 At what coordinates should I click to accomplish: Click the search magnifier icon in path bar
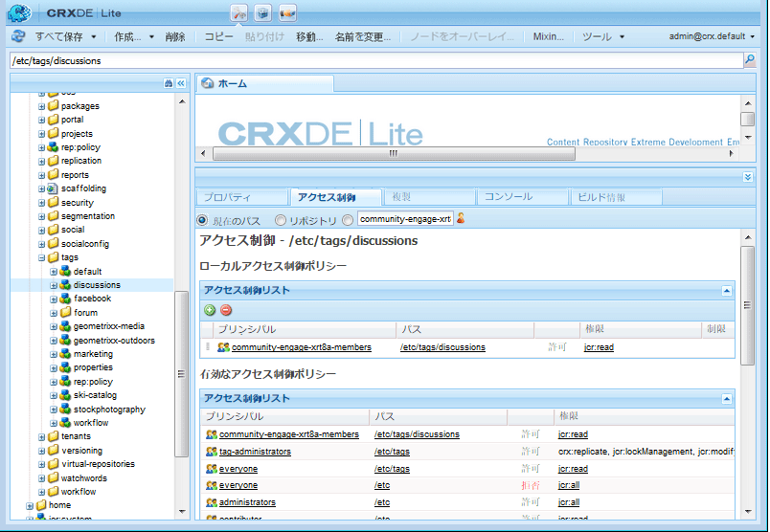tap(749, 60)
